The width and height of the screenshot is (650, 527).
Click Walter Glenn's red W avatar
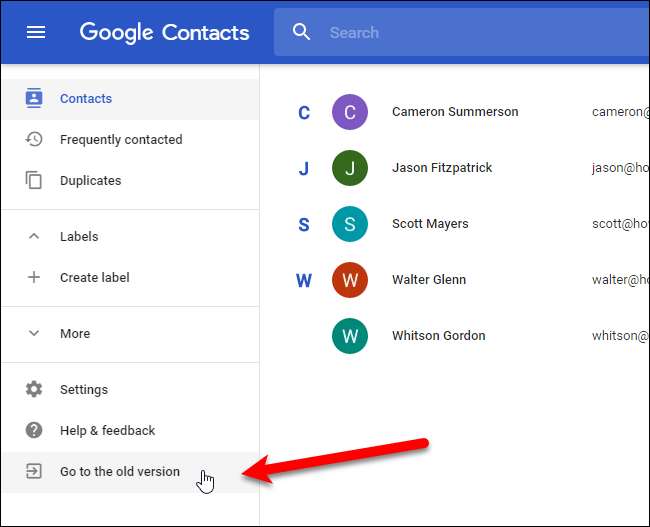pos(350,280)
